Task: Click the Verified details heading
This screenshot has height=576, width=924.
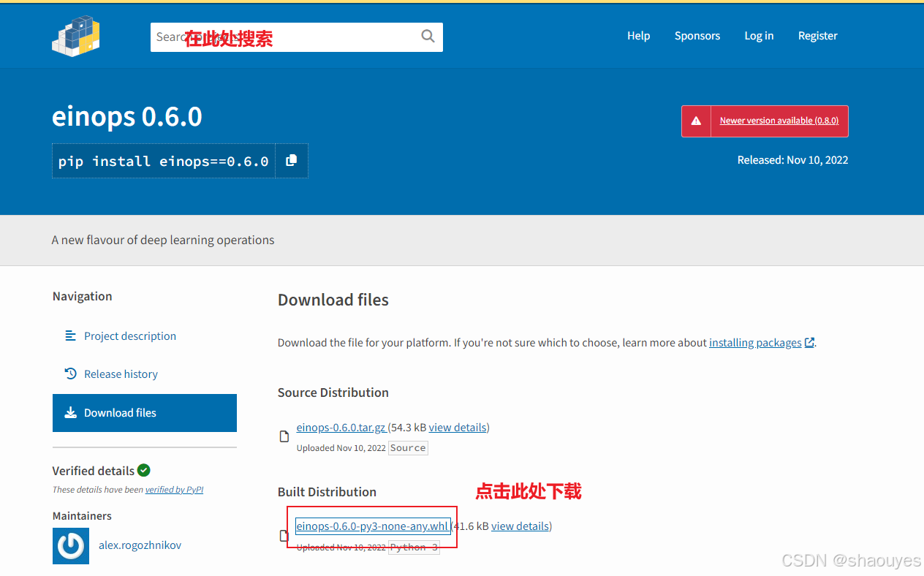Action: click(94, 471)
